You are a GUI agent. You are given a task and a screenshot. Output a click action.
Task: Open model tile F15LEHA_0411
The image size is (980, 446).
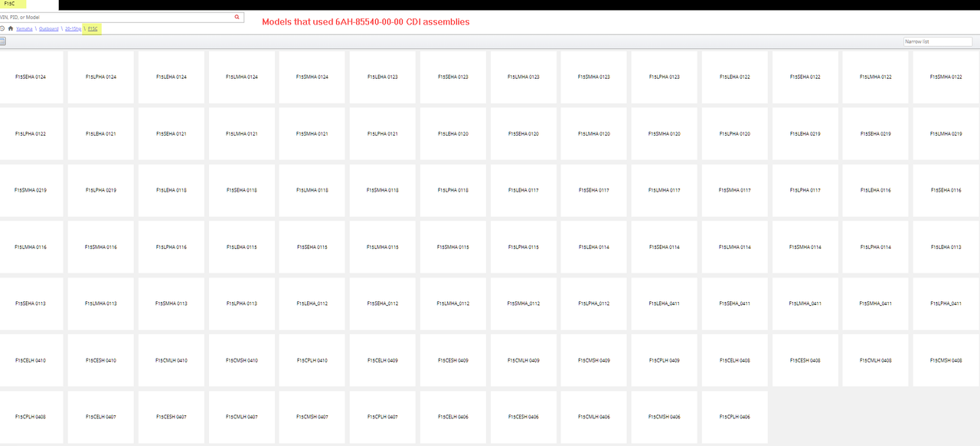[665, 303]
